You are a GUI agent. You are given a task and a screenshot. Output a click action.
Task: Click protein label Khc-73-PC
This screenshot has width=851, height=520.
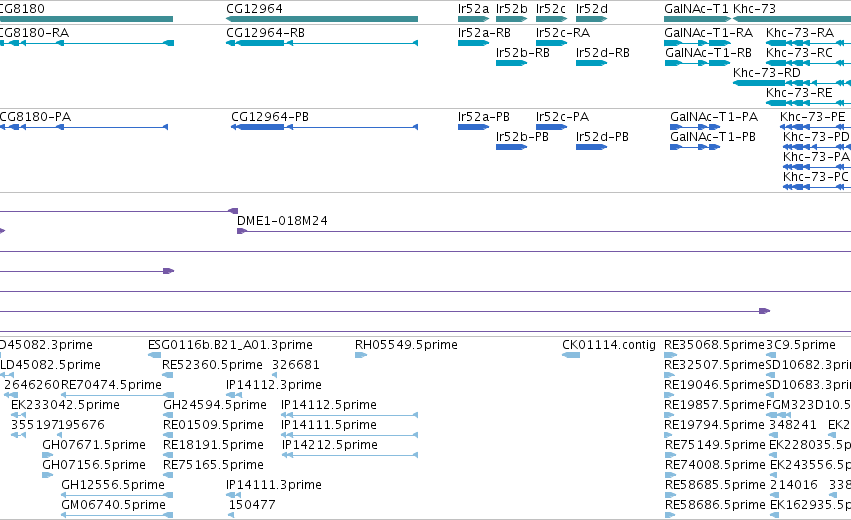(816, 177)
